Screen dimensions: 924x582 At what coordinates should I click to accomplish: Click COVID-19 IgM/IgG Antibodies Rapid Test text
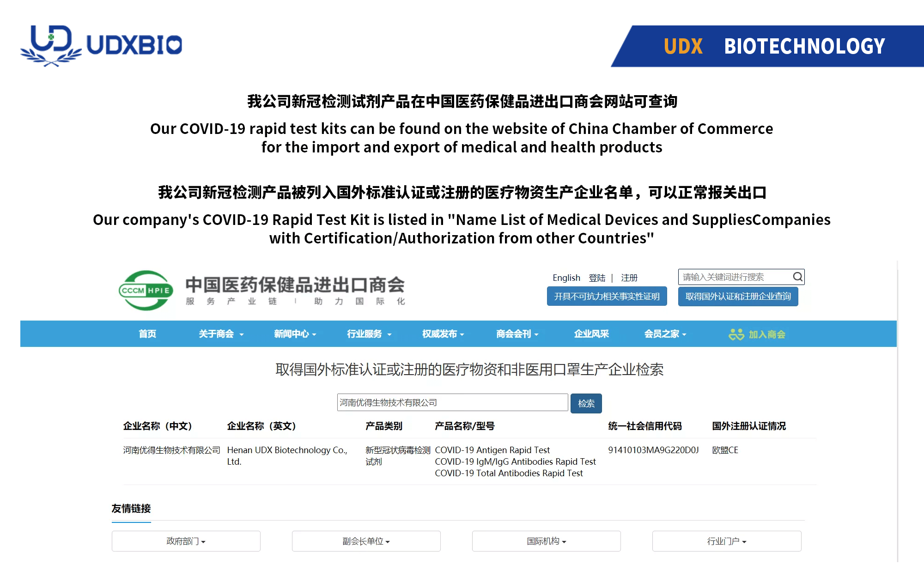515,461
